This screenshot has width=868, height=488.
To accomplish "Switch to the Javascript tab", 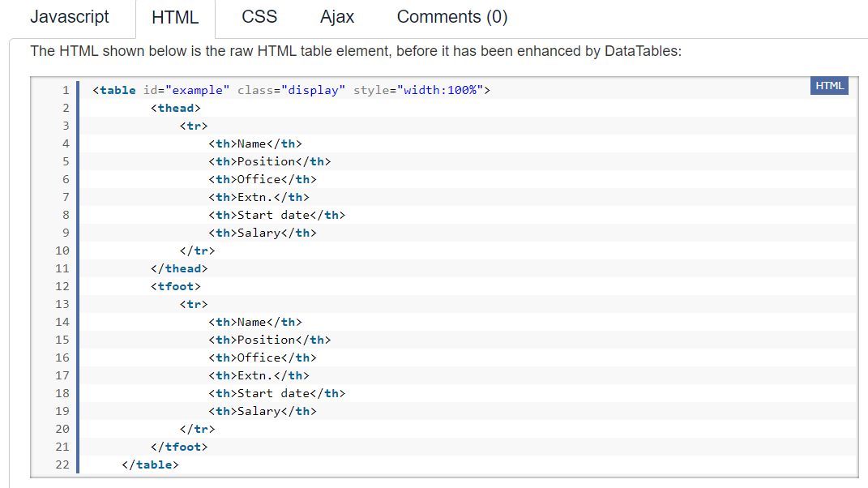I will click(x=70, y=17).
